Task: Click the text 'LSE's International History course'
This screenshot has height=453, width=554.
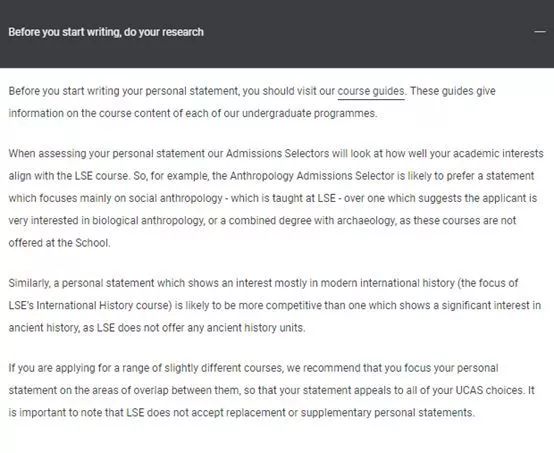Action: point(88,306)
